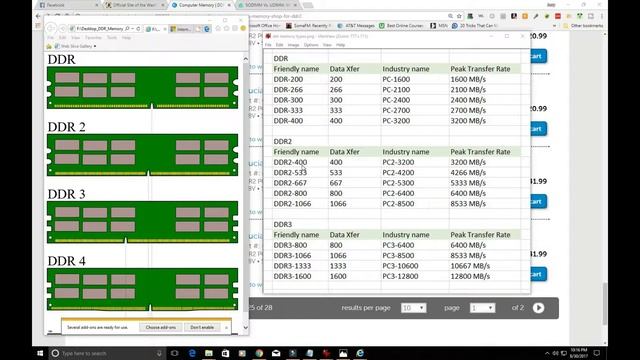The width and height of the screenshot is (640, 360).
Task: Show hidden system tray icons
Action: [547, 353]
